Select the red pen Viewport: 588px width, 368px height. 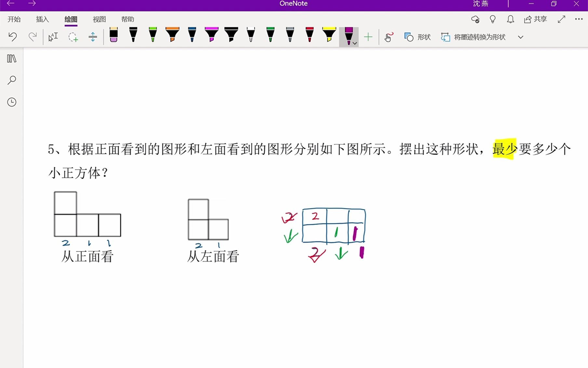310,35
